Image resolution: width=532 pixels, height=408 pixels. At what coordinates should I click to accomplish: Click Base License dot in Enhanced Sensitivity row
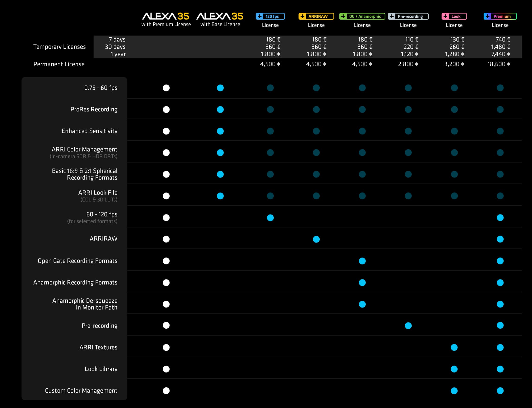tap(220, 131)
